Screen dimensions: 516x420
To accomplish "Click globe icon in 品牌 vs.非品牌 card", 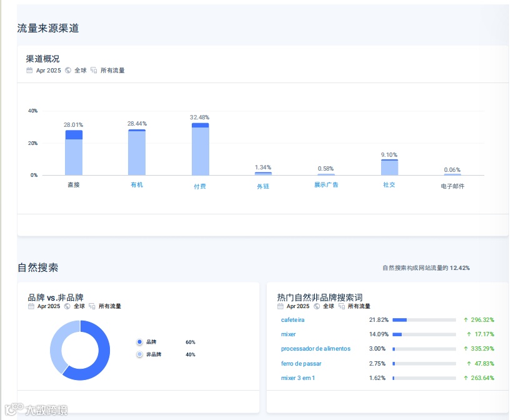I will (67, 306).
